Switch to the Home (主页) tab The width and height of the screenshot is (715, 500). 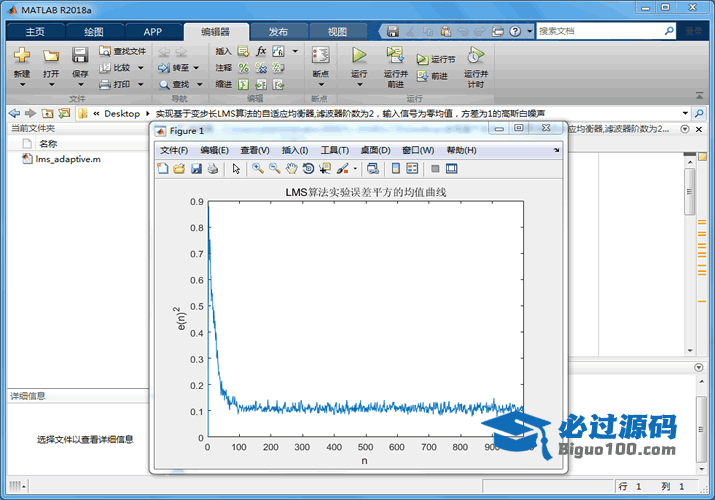[35, 31]
